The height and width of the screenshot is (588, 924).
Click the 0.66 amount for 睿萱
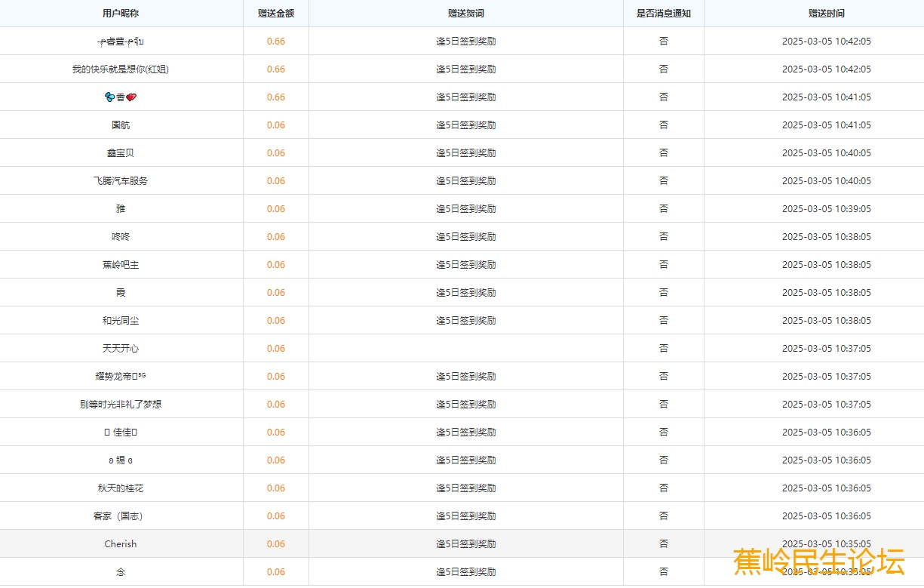pyautogui.click(x=275, y=42)
